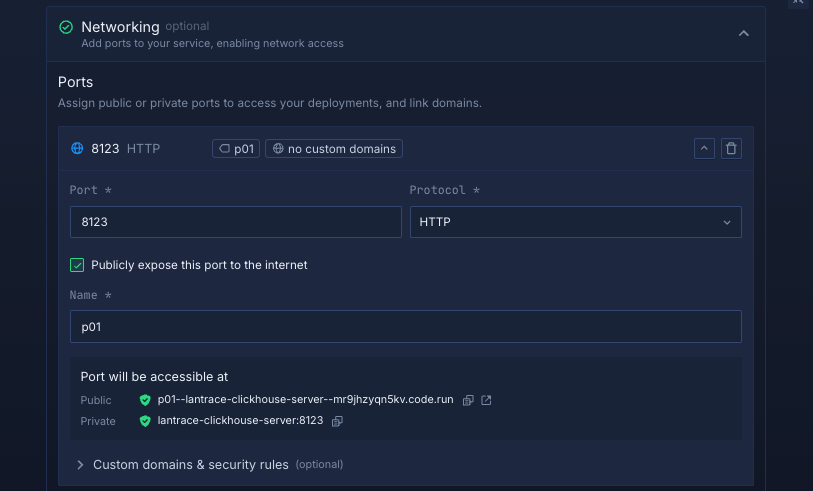813x491 pixels.
Task: Click the Networking section title
Action: [x=120, y=27]
